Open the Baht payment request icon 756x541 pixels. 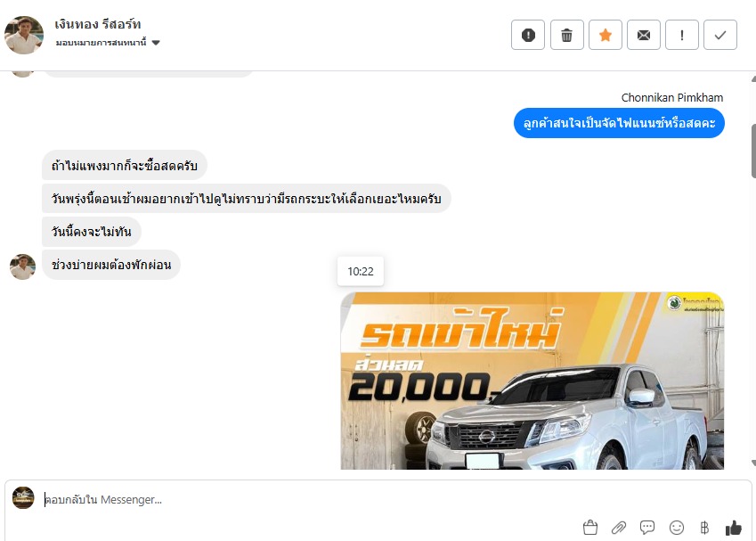[x=704, y=528]
